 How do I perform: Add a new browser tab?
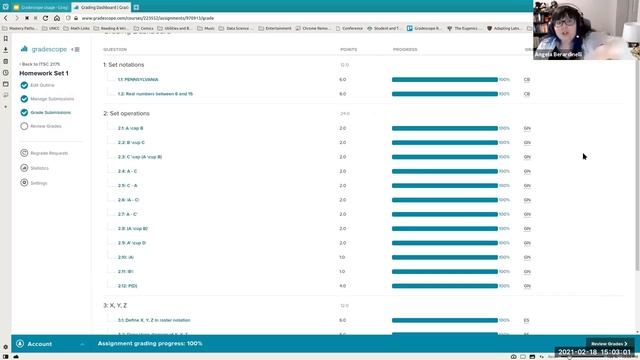(x=136, y=7)
